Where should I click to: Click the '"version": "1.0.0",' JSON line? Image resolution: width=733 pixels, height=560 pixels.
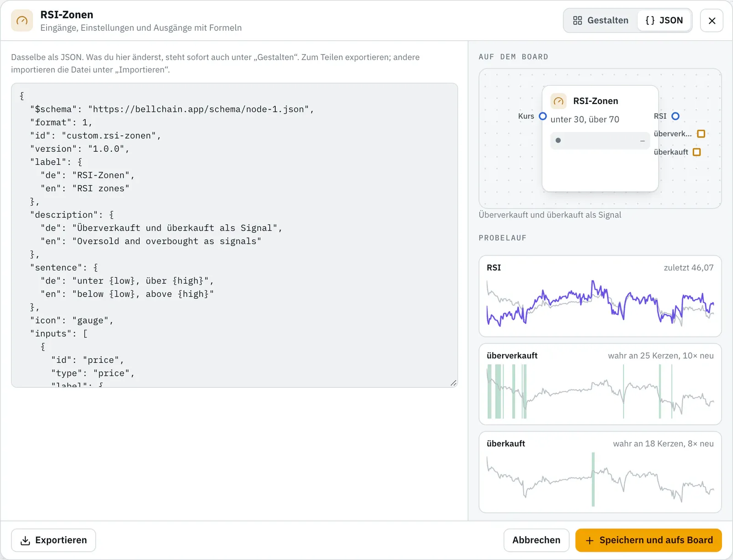click(x=79, y=149)
